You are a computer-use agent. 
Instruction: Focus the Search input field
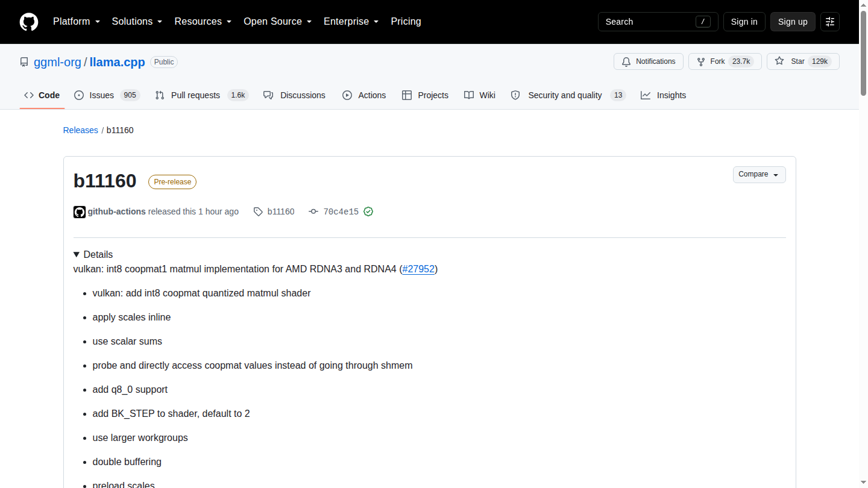[658, 22]
